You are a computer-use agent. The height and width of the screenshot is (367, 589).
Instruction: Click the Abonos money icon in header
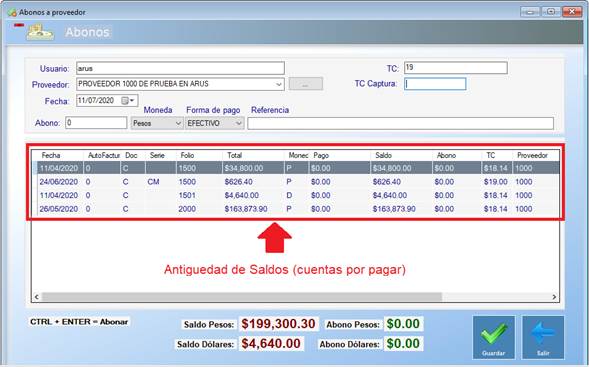coord(40,32)
